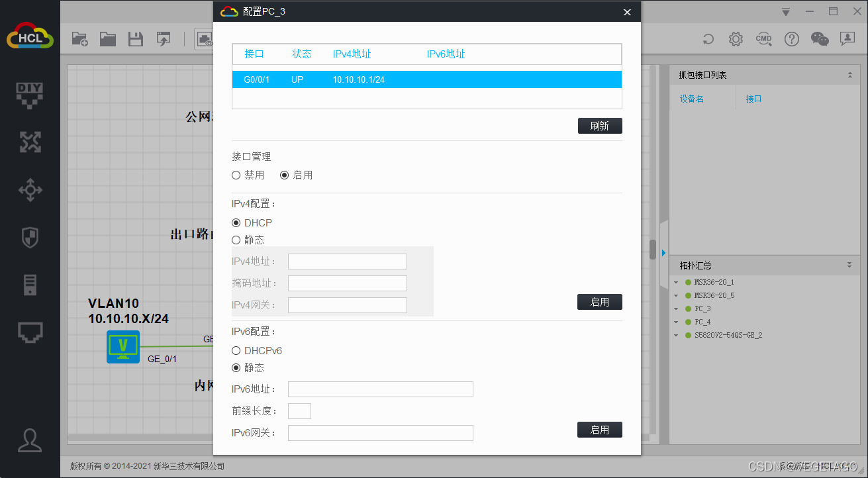
Task: Click the vertical canvas scrollbar handle
Action: [652, 250]
